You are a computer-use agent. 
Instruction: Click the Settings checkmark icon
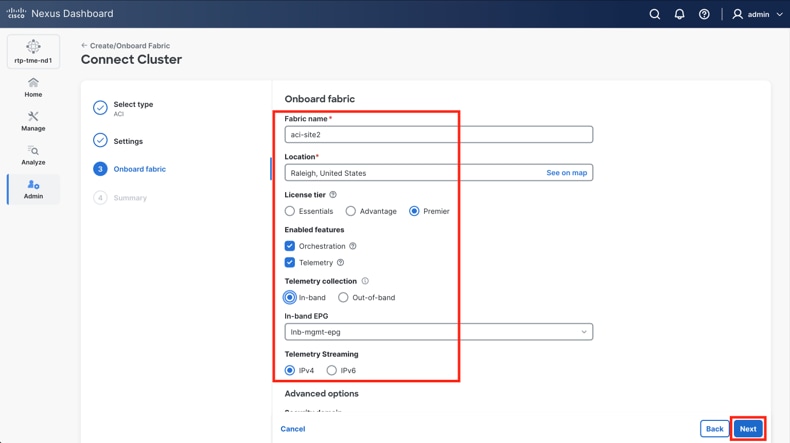(x=100, y=140)
